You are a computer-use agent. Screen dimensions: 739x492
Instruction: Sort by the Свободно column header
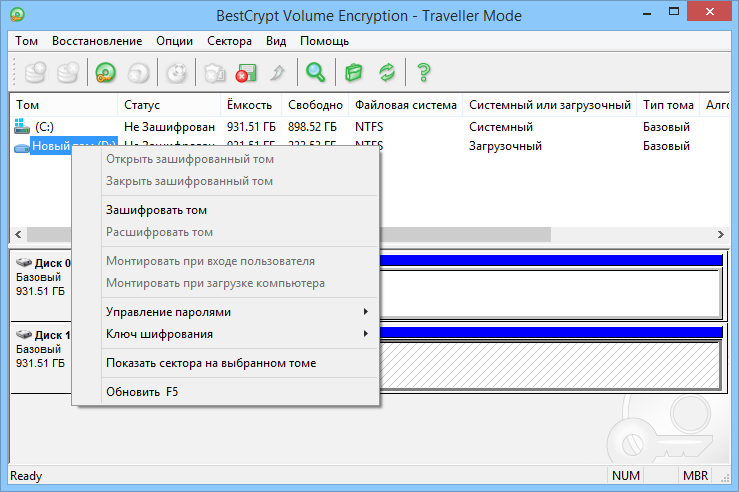coord(315,105)
